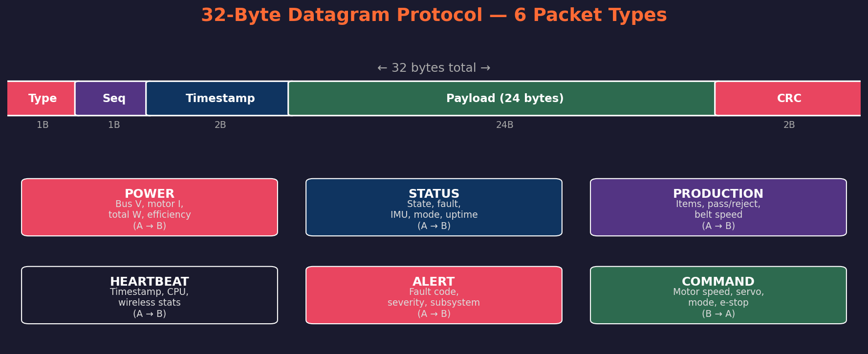
Task: Click "Fault code, severity, subsystem" description
Action: click(x=434, y=297)
